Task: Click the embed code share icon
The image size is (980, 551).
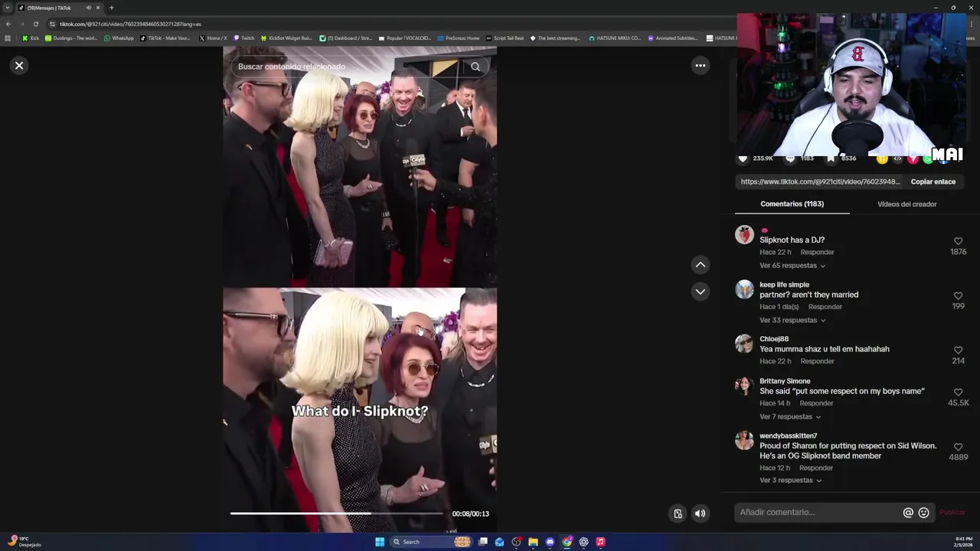Action: pyautogui.click(x=897, y=158)
